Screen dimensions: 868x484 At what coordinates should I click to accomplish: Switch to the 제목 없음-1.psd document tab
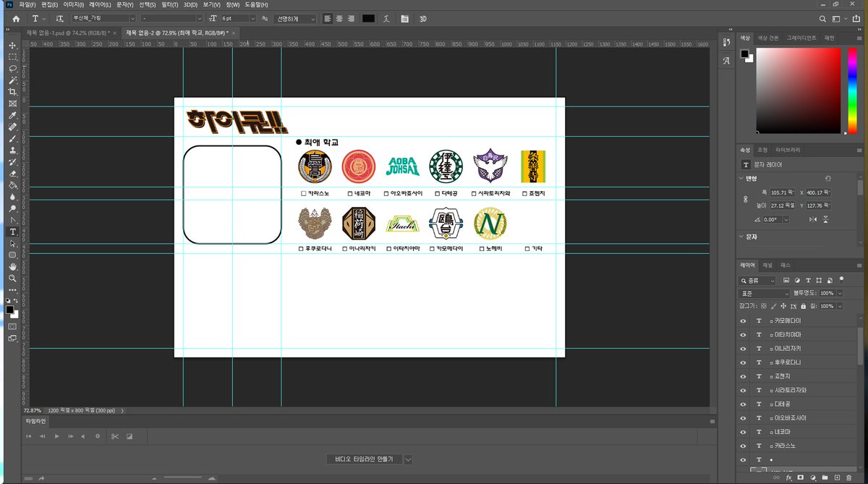tap(68, 33)
